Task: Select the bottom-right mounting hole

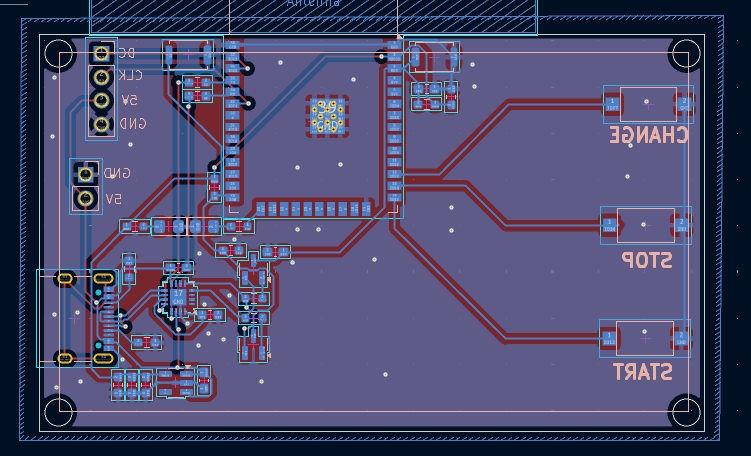Action: (x=685, y=411)
